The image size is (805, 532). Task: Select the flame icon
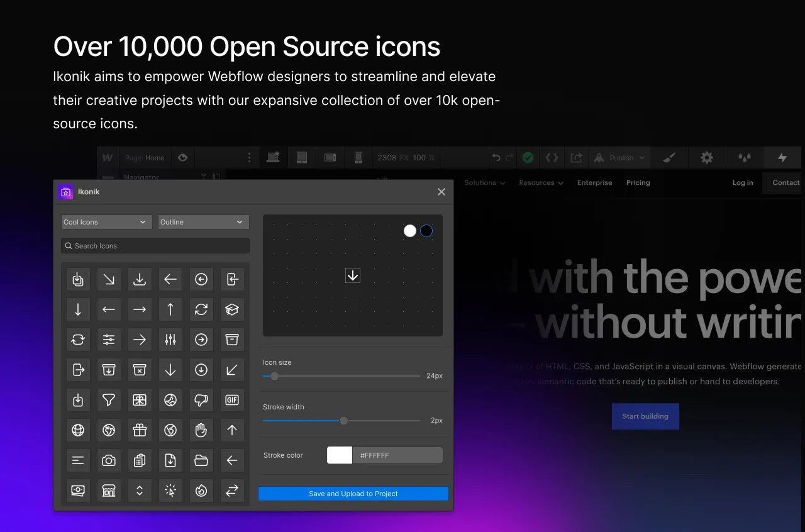(x=201, y=491)
